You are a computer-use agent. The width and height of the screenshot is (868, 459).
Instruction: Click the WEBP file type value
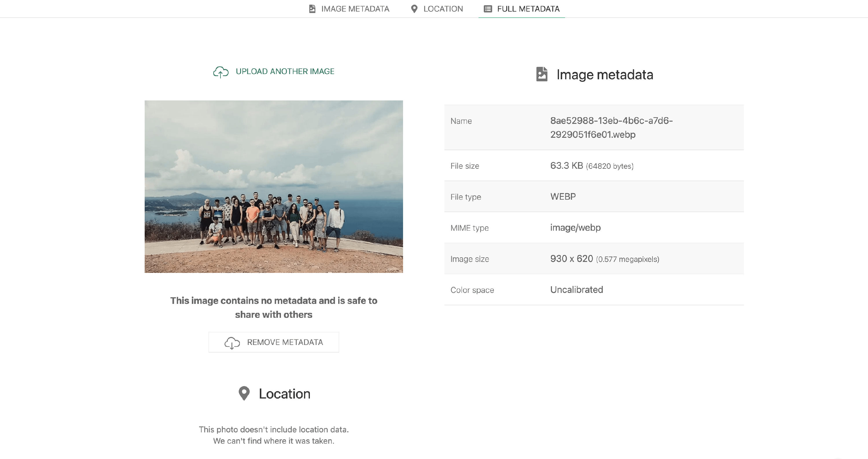(x=563, y=197)
